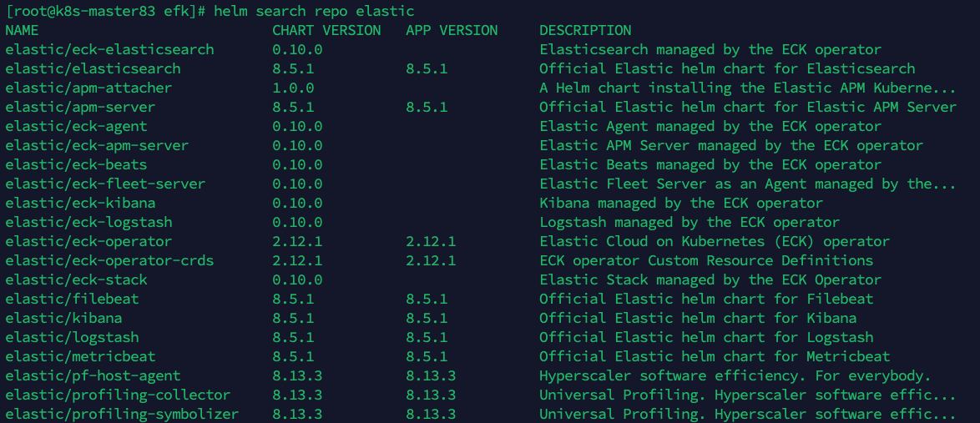Click the NAME column header
This screenshot has width=980, height=423.
click(22, 30)
